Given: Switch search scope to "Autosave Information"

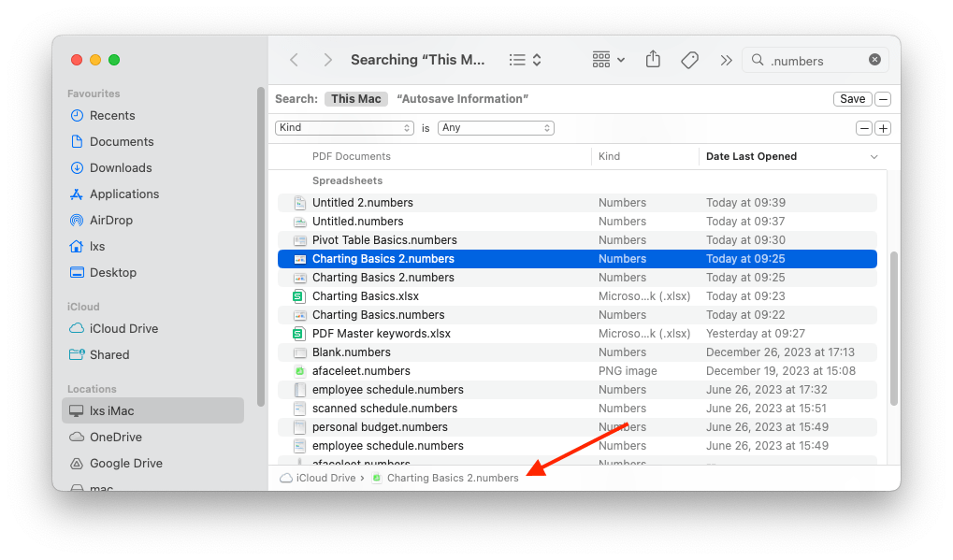Looking at the screenshot, I should (462, 99).
